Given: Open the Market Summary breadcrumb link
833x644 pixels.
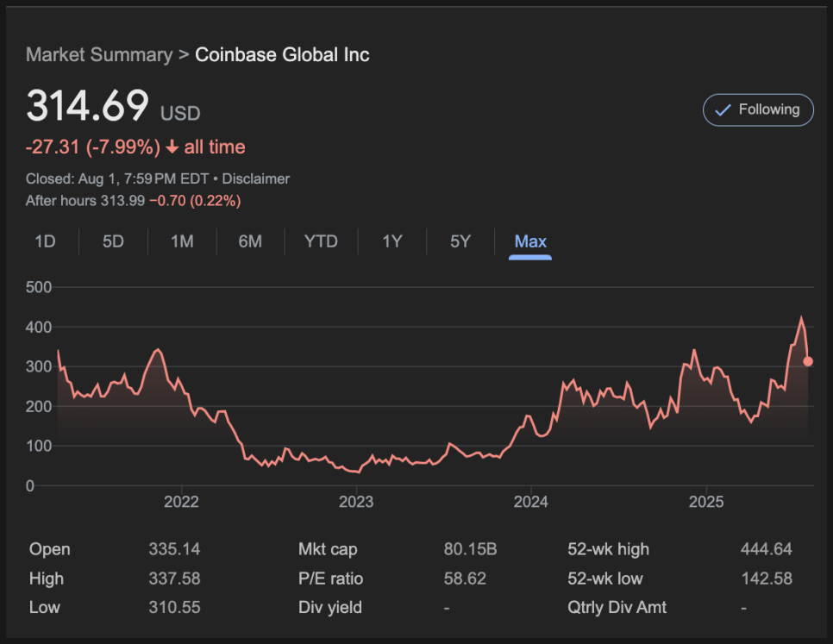Looking at the screenshot, I should click(99, 54).
